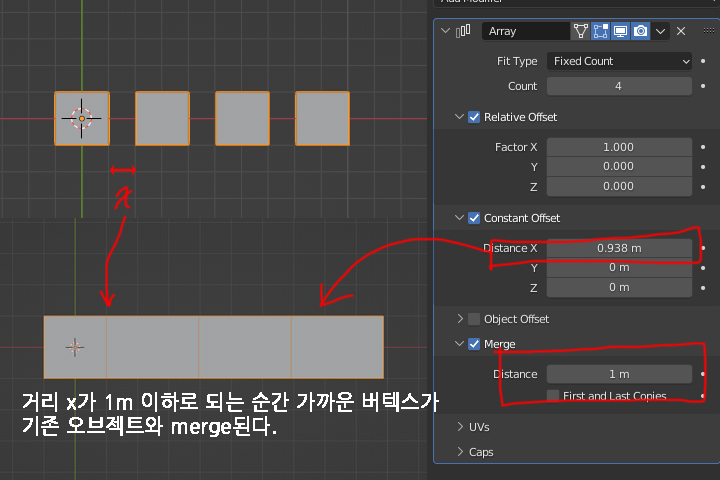This screenshot has width=720, height=480.
Task: Animate Factor X property dot
Action: click(x=703, y=147)
